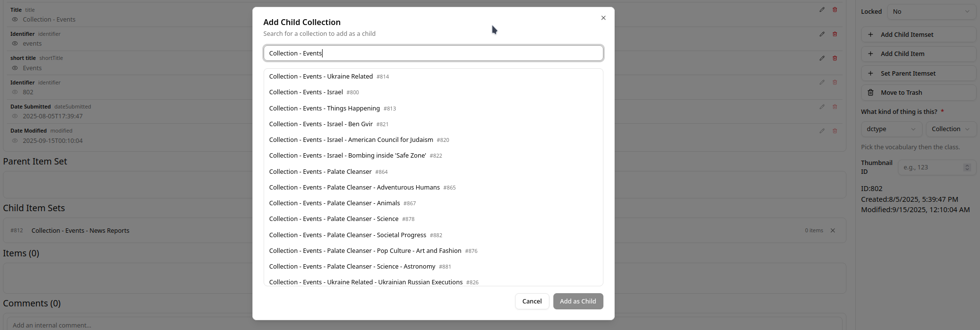The width and height of the screenshot is (980, 330).
Task: Pick Palate Cleanser - Societal Progress result
Action: tap(434, 235)
